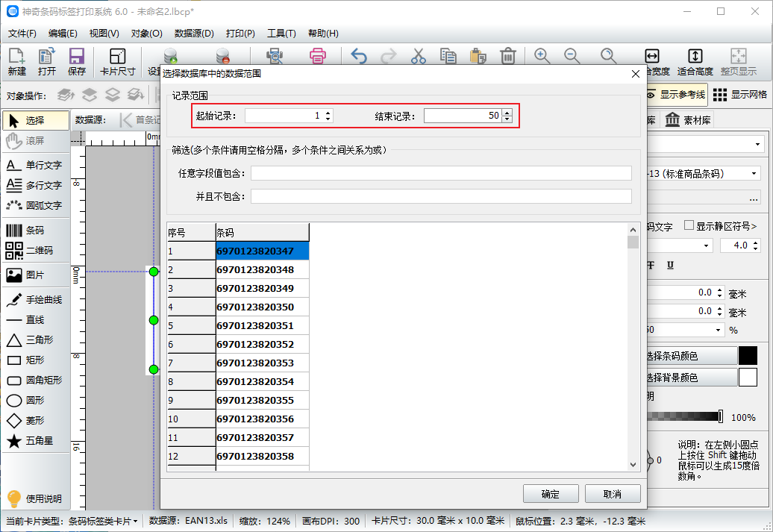
Task: Select the 单行文字 single-line text tool
Action: [x=36, y=165]
